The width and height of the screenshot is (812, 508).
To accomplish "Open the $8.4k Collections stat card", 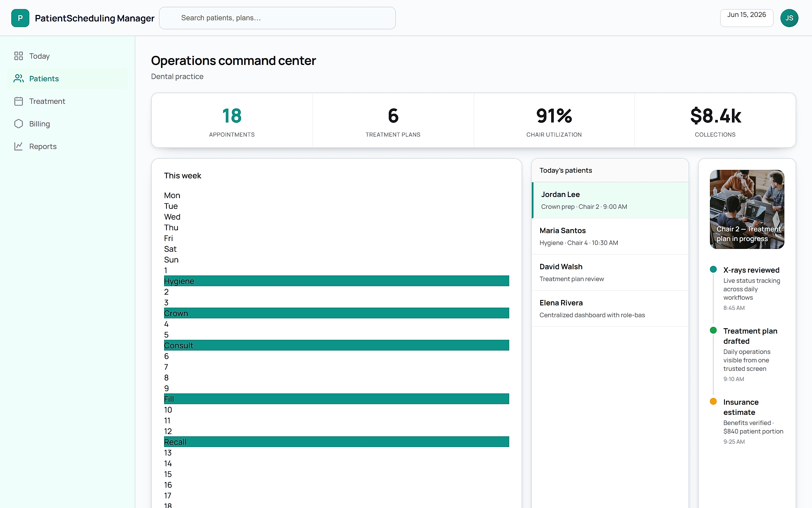I will [715, 120].
